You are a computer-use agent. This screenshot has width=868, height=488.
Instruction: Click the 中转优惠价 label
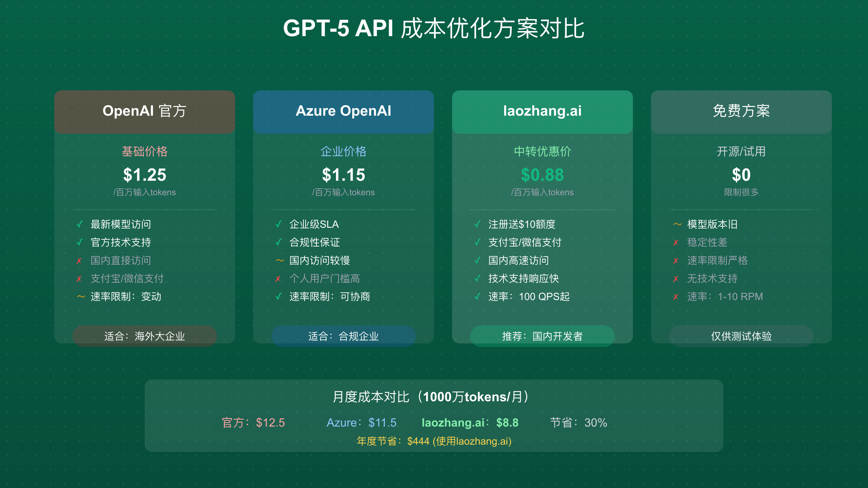[x=542, y=151]
